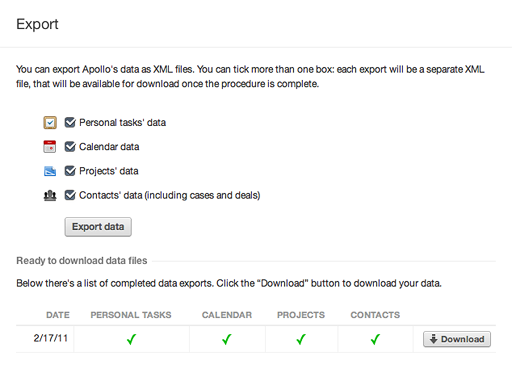Download the 2/17/11 export file
This screenshot has height=373, width=512.
click(x=457, y=339)
